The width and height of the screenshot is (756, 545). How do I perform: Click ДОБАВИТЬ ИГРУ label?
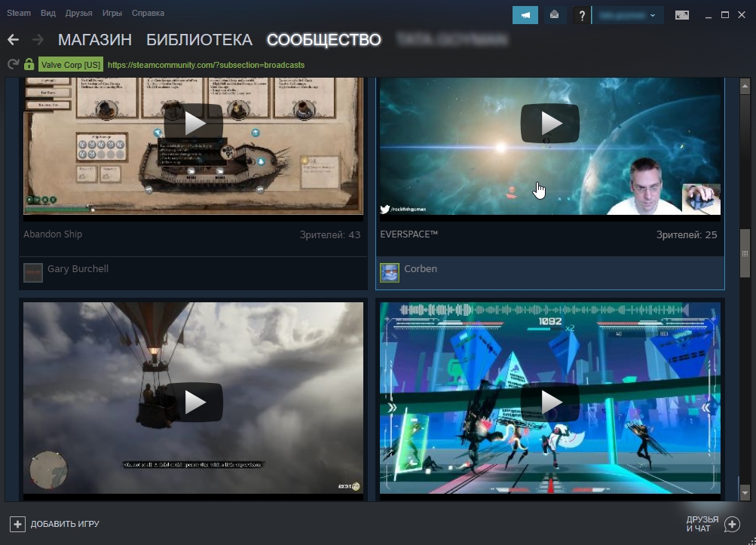[x=65, y=524]
